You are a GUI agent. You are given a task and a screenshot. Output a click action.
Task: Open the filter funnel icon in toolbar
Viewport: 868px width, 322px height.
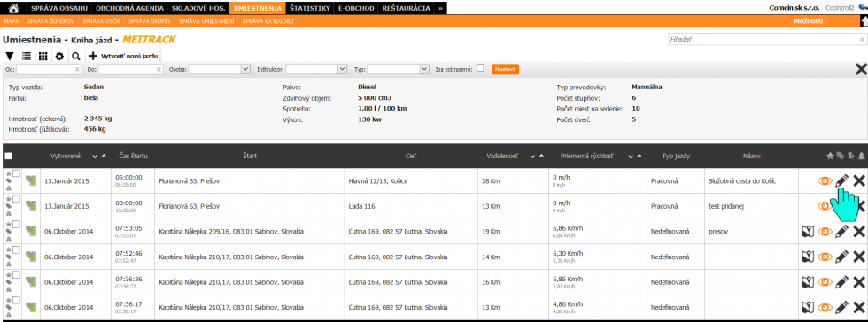point(10,57)
